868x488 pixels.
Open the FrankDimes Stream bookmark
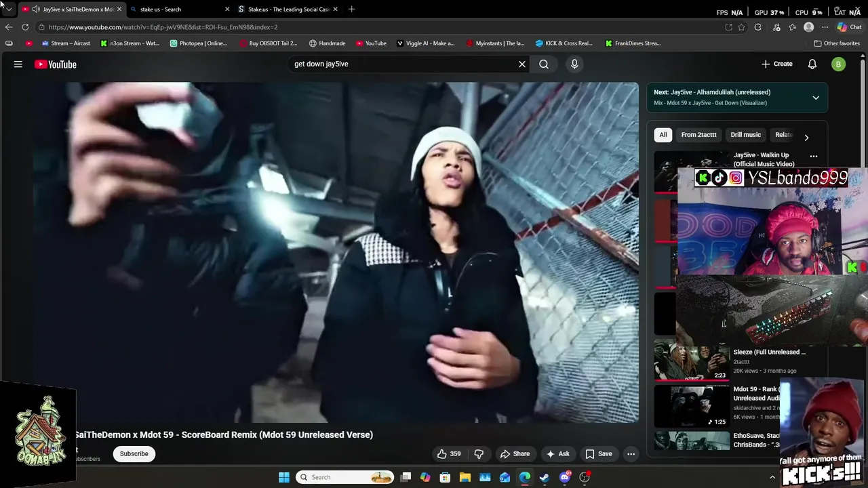click(x=633, y=43)
